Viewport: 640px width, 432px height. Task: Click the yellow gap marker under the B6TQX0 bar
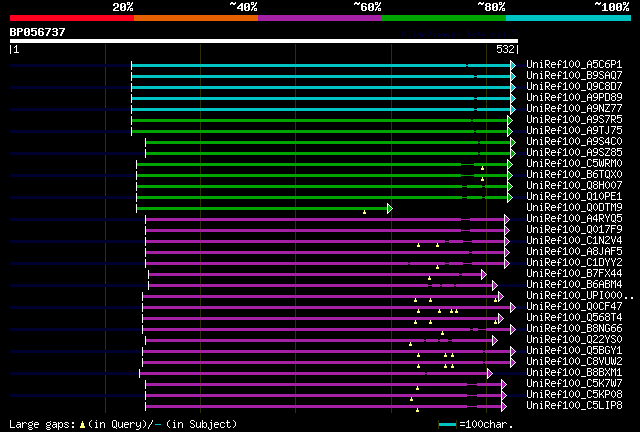click(x=482, y=179)
